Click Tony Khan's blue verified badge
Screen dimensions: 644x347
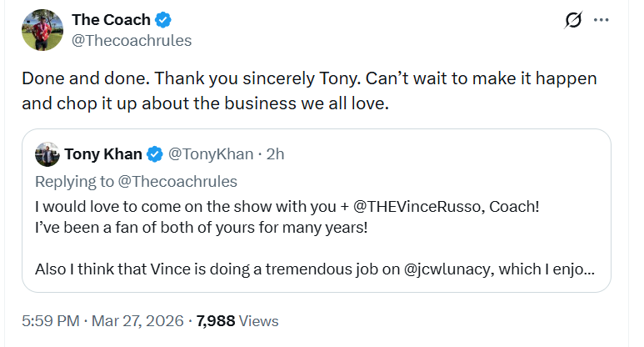[155, 154]
